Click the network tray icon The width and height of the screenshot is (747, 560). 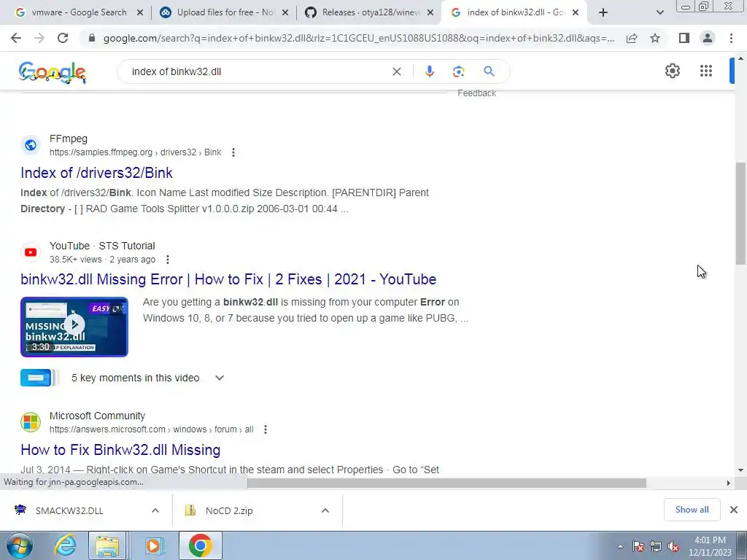point(656,547)
